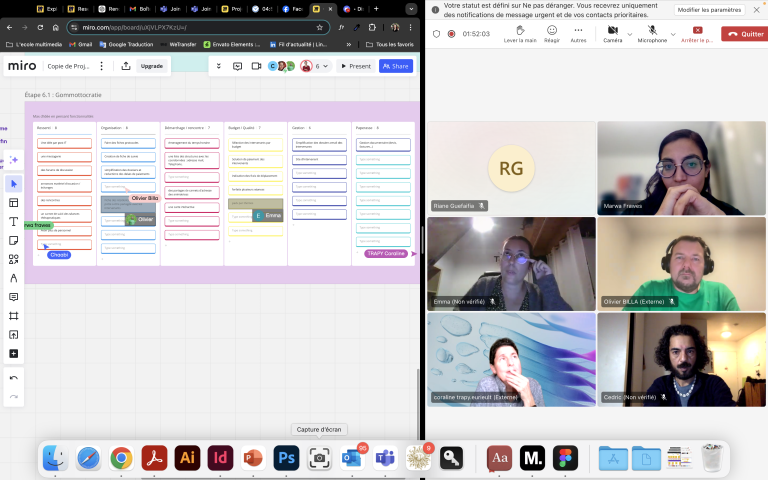Image resolution: width=768 pixels, height=480 pixels.
Task: Click the export board icon
Action: (126, 66)
